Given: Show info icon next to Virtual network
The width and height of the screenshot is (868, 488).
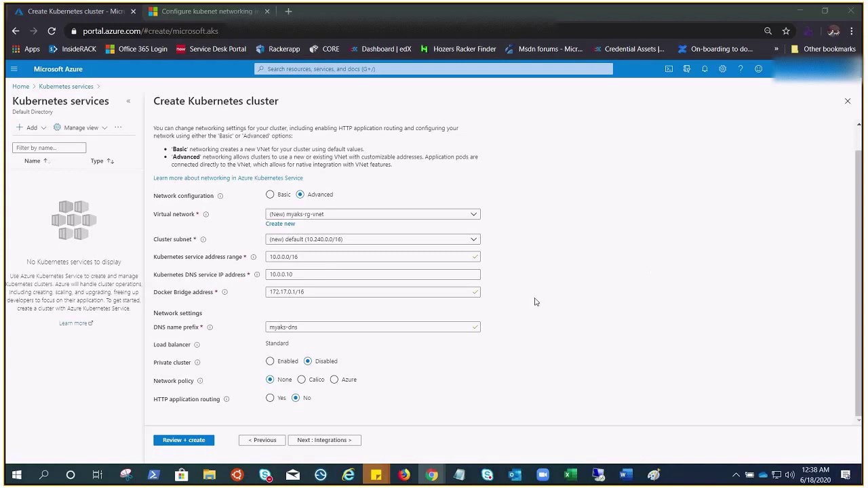Looking at the screenshot, I should 205,214.
